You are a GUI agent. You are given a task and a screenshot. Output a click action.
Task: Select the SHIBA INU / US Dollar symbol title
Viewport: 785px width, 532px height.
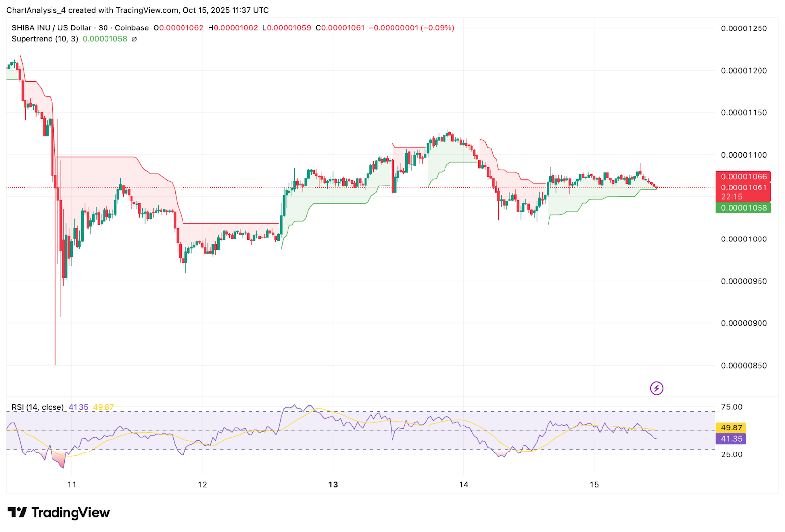click(x=52, y=28)
